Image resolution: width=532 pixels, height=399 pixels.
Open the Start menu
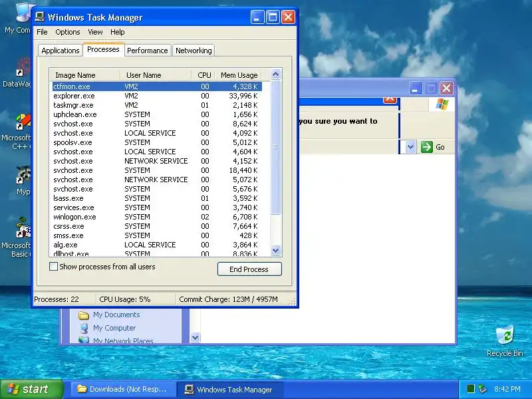coord(32,389)
